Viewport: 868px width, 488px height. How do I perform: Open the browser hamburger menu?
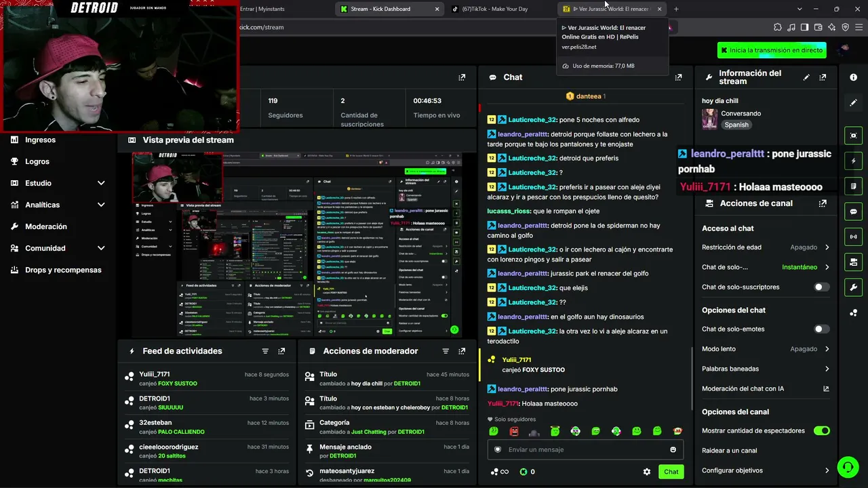(x=859, y=27)
